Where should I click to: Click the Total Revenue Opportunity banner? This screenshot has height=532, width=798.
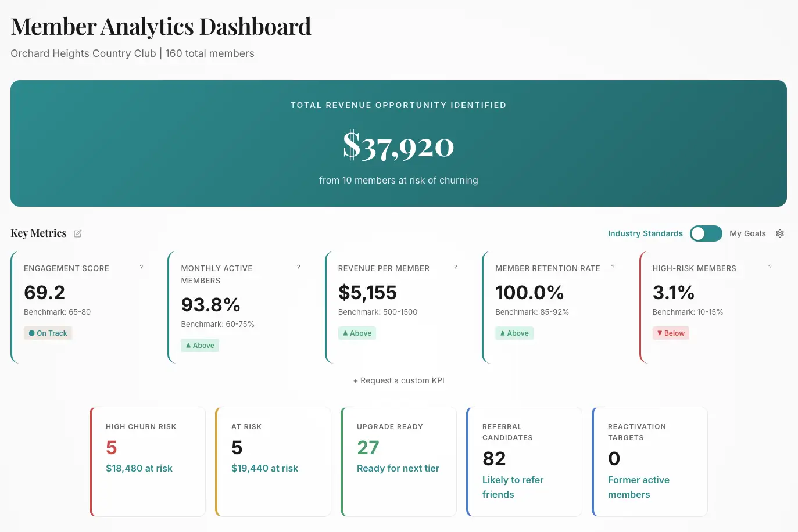(399, 143)
